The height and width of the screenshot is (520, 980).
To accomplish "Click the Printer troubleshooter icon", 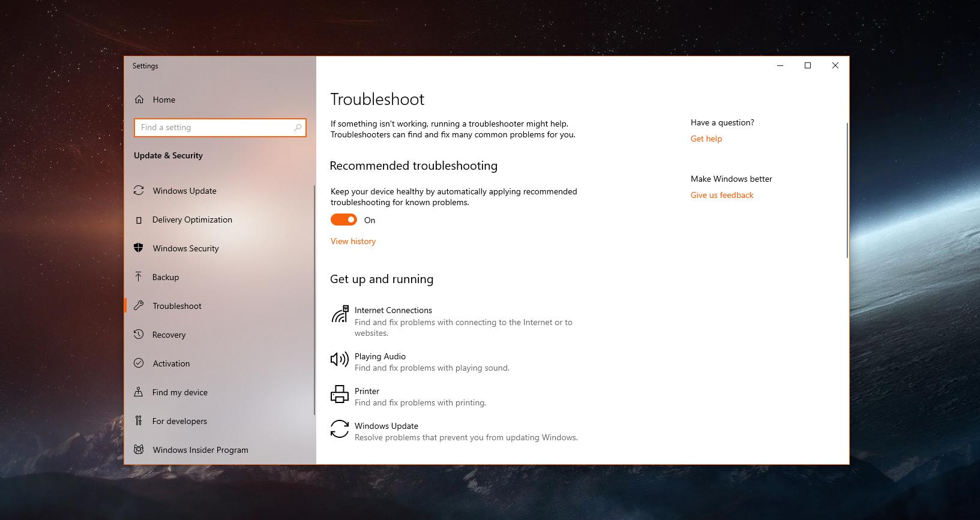I will point(339,394).
